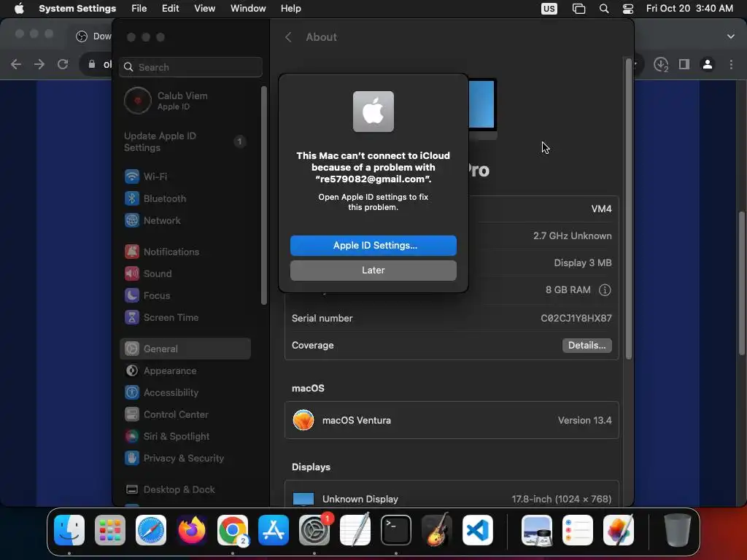Screen dimensions: 747x560
Task: Show memory info icon beside 8 GB RAM
Action: point(605,290)
